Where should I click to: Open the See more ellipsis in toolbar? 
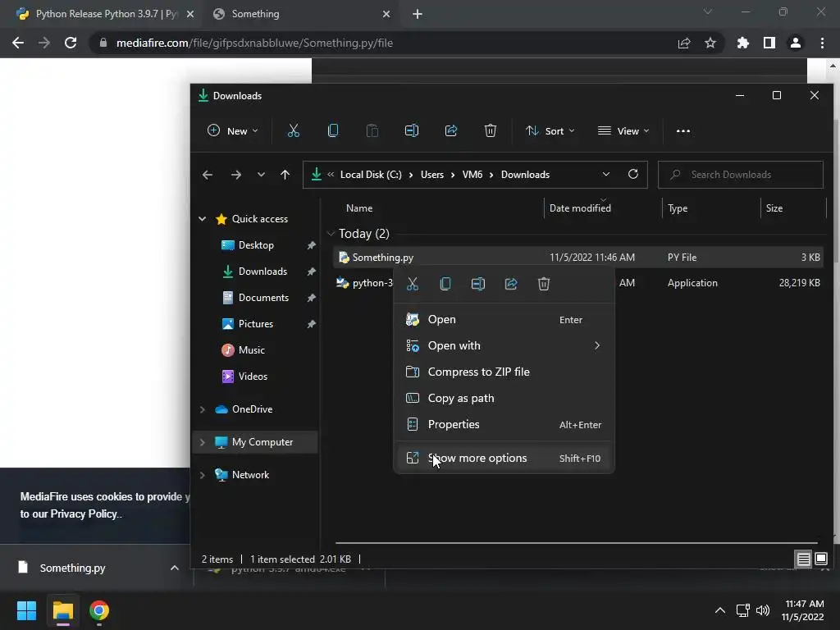(683, 130)
